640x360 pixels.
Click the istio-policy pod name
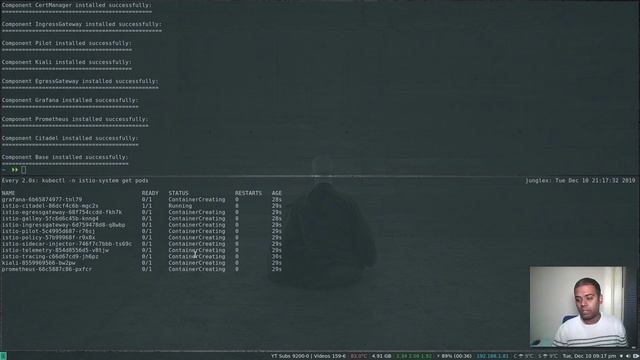tap(48, 238)
